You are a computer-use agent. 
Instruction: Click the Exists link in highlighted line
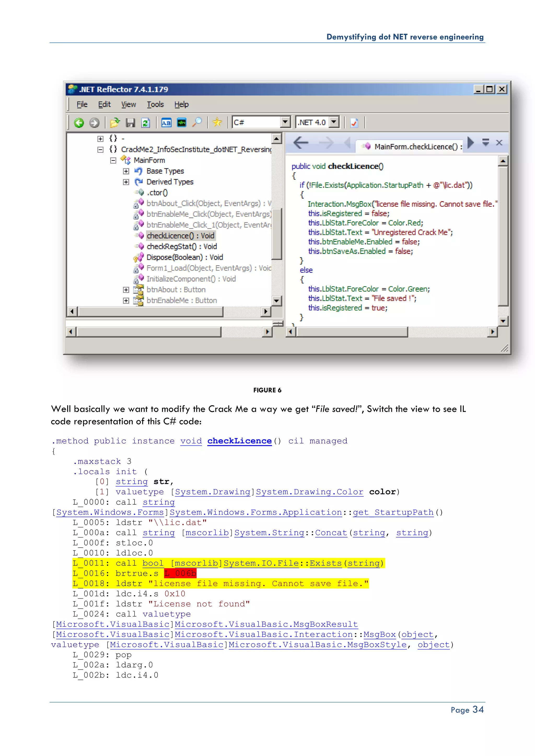(325, 563)
